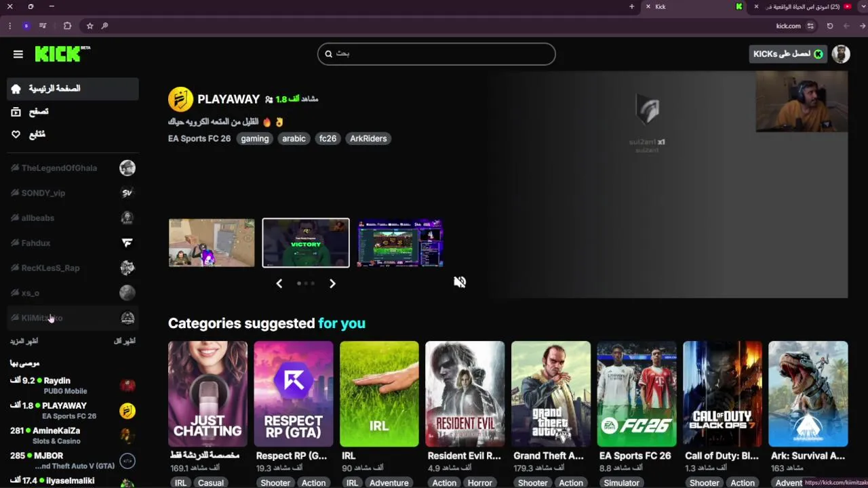Click the PLAYAWAY featured stream avatar
This screenshot has width=868, height=488.
(x=180, y=99)
